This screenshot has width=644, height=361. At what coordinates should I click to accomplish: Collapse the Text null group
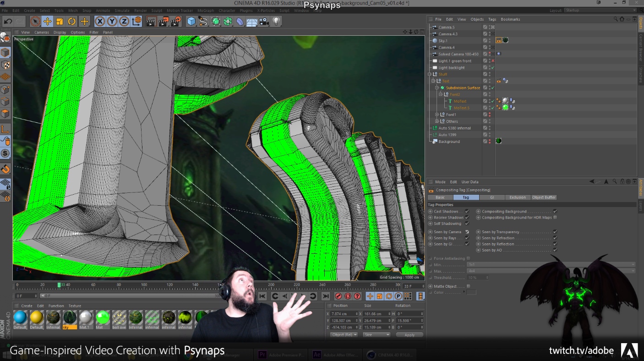click(433, 81)
